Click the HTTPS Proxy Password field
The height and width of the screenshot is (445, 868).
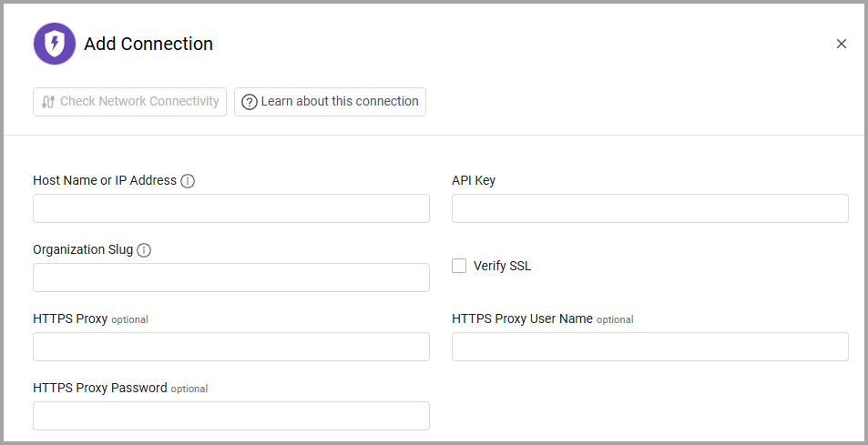230,416
